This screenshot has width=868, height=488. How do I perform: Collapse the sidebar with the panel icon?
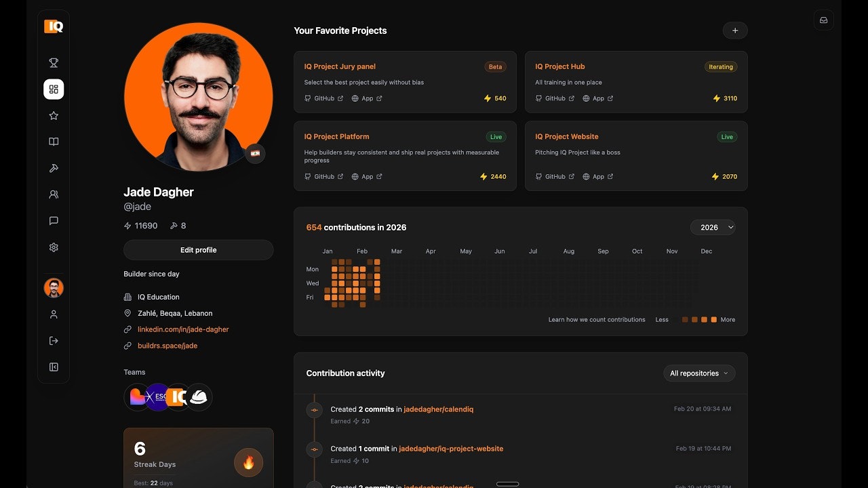click(54, 367)
